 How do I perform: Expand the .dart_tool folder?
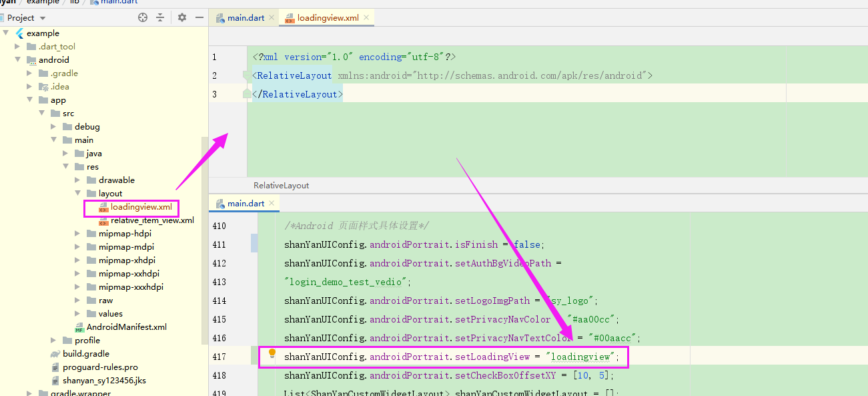tap(18, 47)
